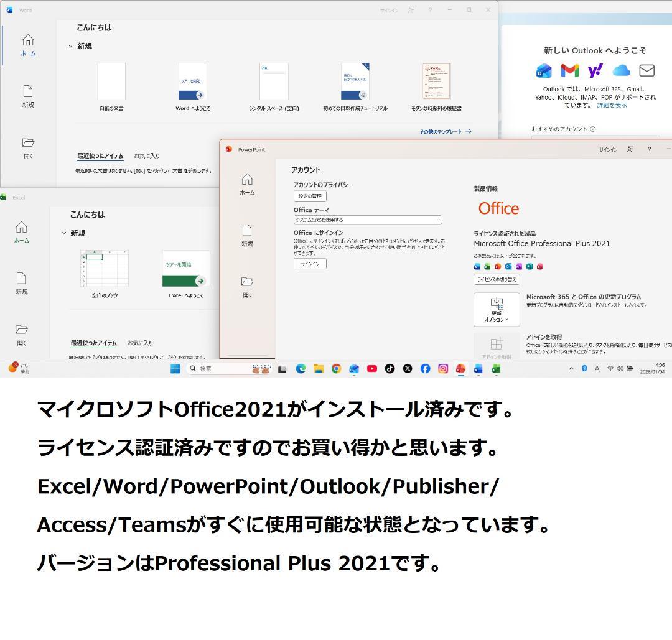Open TikTok from the taskbar
The width and height of the screenshot is (672, 640).
[390, 369]
